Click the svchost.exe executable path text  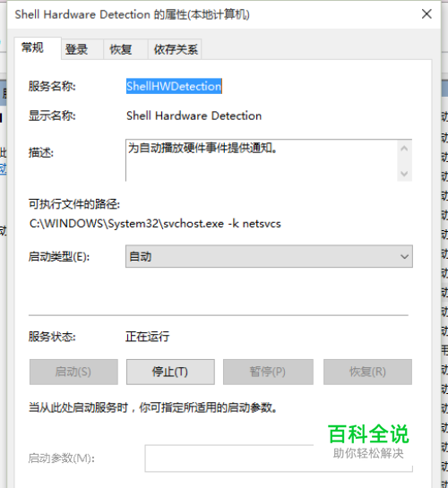(x=155, y=224)
